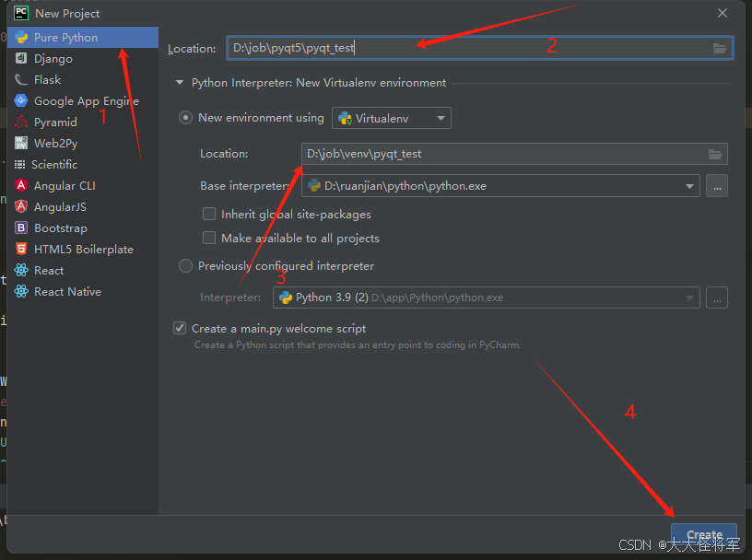The width and height of the screenshot is (752, 560).
Task: Click the Google App Engine icon
Action: (21, 100)
